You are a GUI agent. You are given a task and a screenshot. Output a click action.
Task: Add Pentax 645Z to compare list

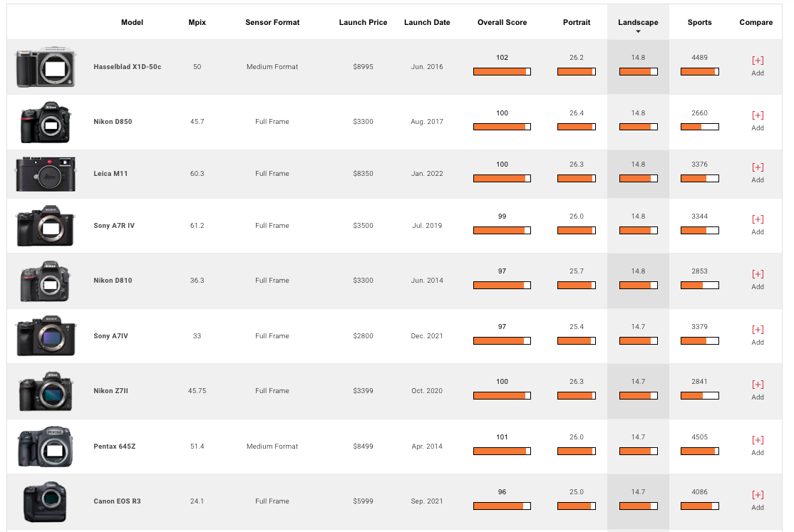(x=758, y=440)
